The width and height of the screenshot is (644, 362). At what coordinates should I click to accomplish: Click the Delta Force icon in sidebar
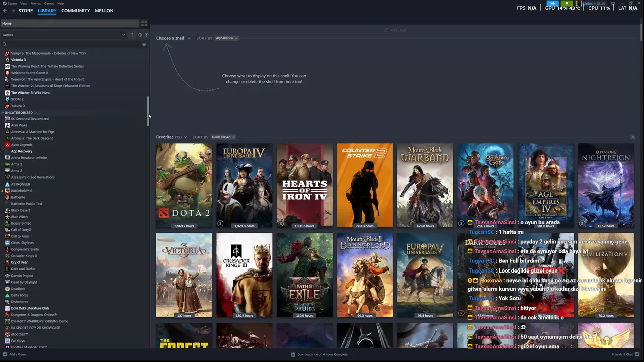(7, 295)
